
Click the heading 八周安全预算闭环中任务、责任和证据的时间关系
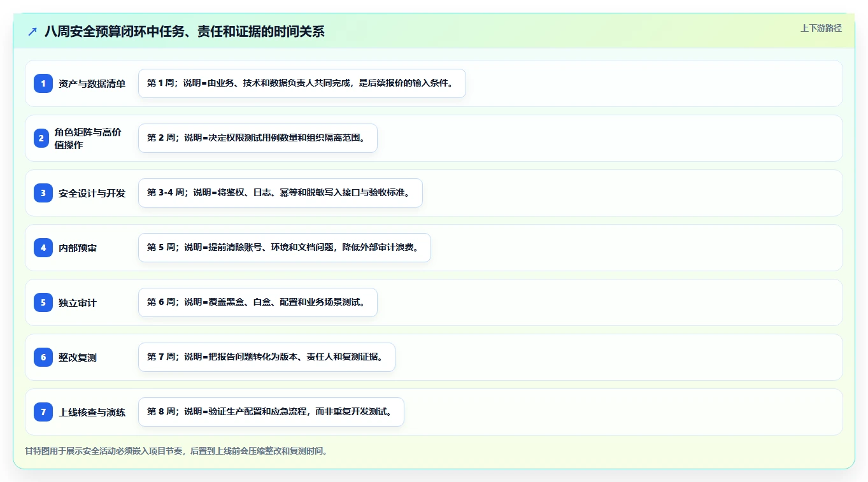coord(185,32)
